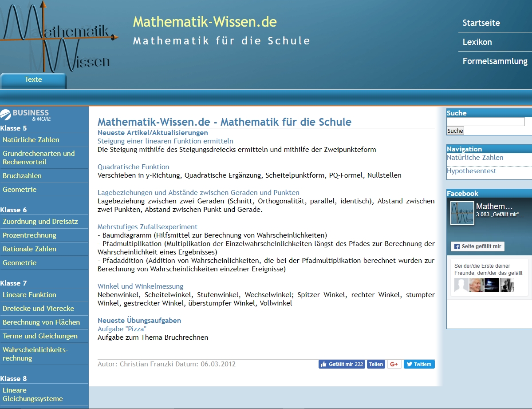Click the Google+ share icon

pyautogui.click(x=394, y=364)
